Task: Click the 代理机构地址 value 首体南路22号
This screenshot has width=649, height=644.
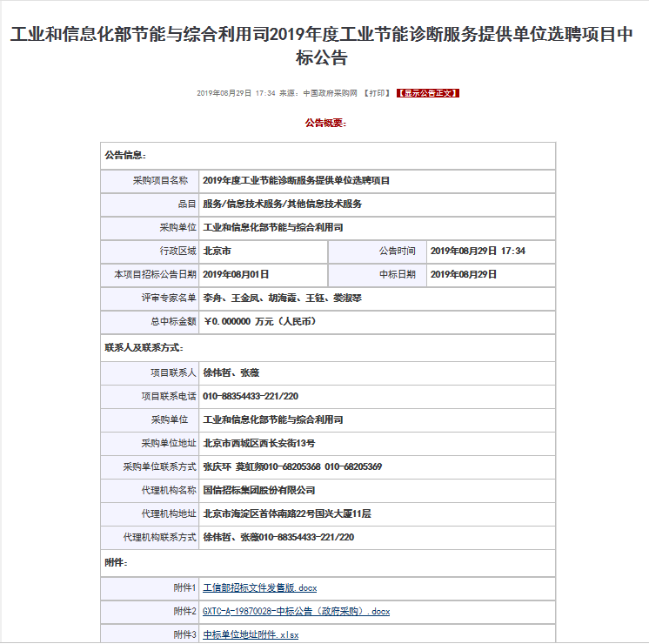Action: (287, 514)
